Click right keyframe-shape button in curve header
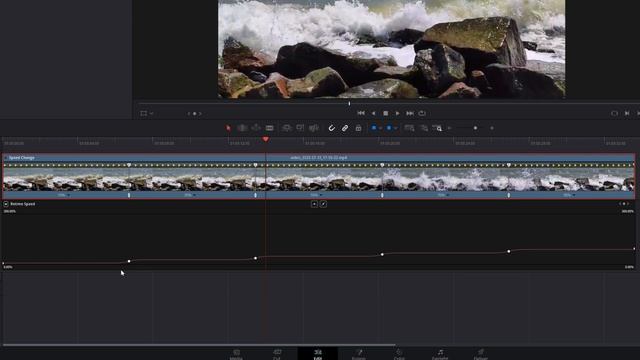Screen dimensions: 640x360 click(x=323, y=204)
